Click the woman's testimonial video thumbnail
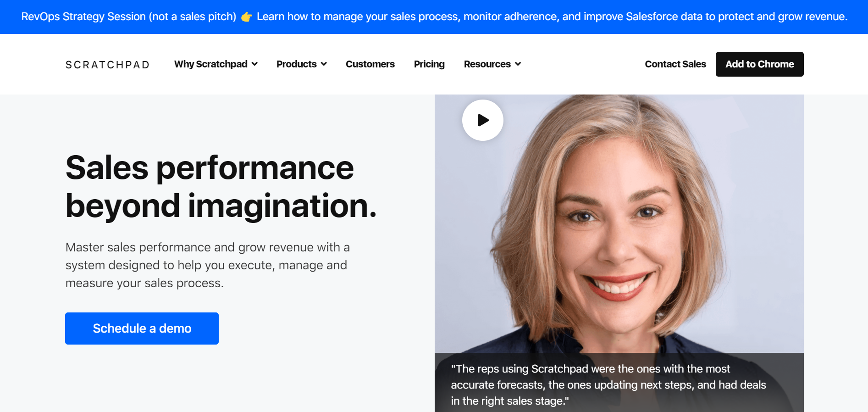 click(x=619, y=253)
